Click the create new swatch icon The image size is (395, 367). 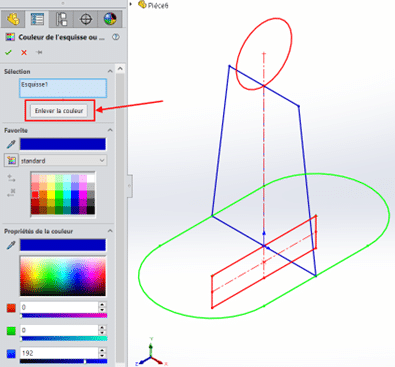(x=11, y=160)
